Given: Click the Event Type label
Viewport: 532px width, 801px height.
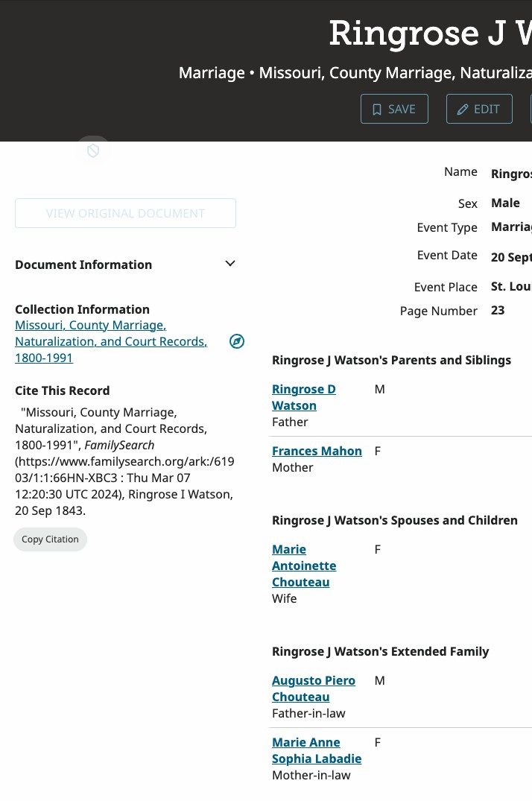Looking at the screenshot, I should click(x=447, y=227).
